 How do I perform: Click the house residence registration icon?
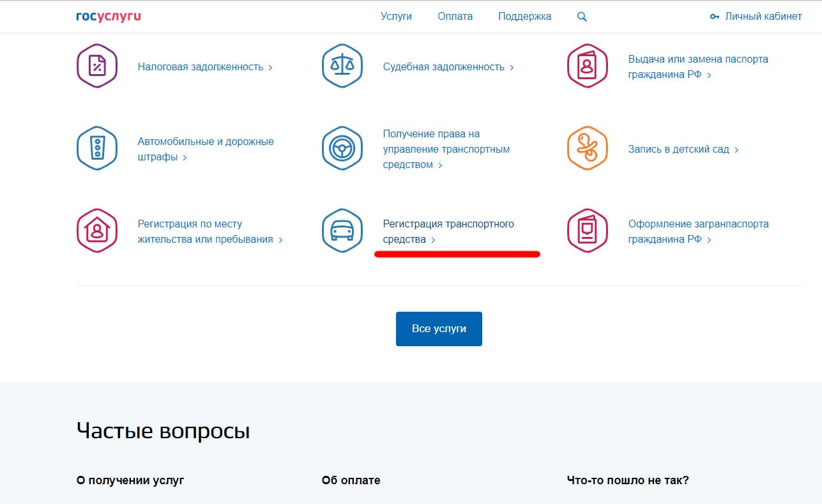pyautogui.click(x=97, y=231)
